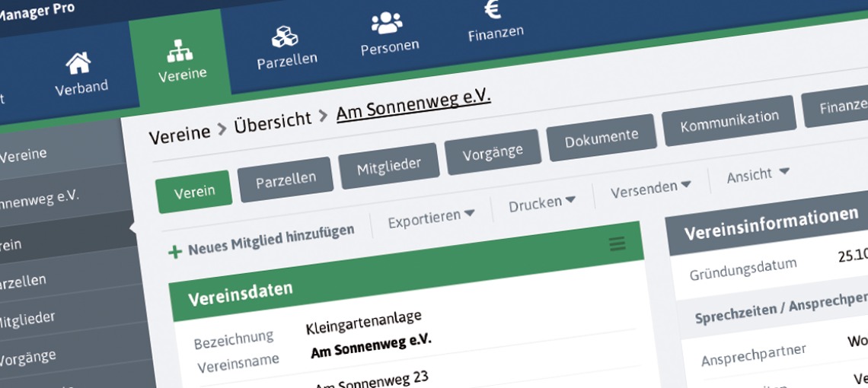Select the Vereine organization chart icon
This screenshot has height=388, width=868.
(180, 50)
